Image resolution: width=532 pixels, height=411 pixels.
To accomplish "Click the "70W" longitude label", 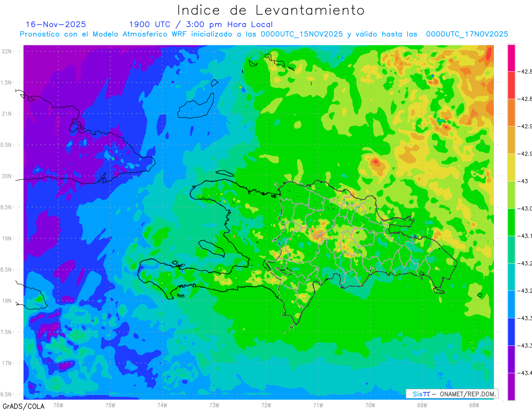I will coord(370,405).
